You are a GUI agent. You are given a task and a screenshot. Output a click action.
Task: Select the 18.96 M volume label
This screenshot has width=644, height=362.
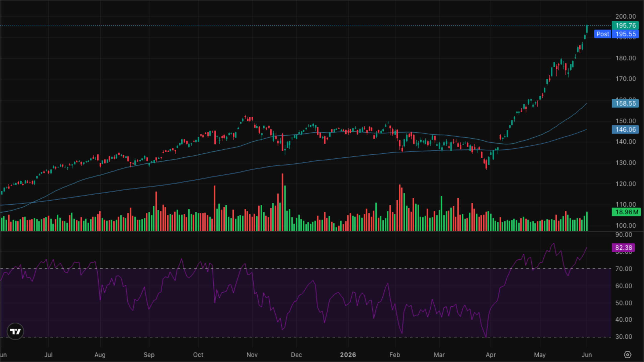pyautogui.click(x=626, y=212)
